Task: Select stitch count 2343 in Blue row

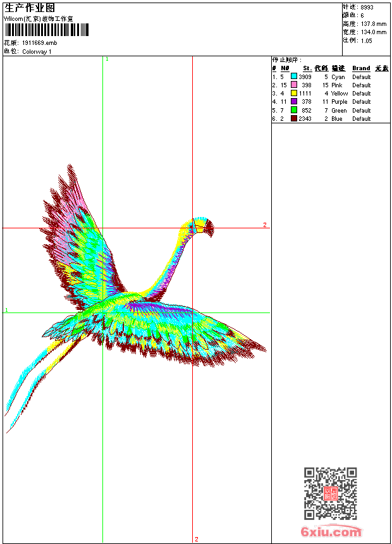Action: coord(305,119)
